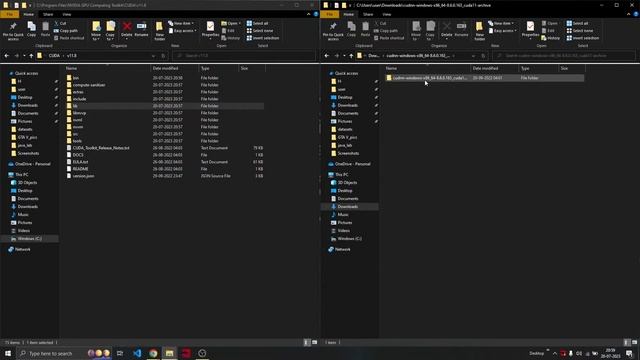Click the red Delete icon in CUDA window
The image size is (640, 360).
click(127, 29)
